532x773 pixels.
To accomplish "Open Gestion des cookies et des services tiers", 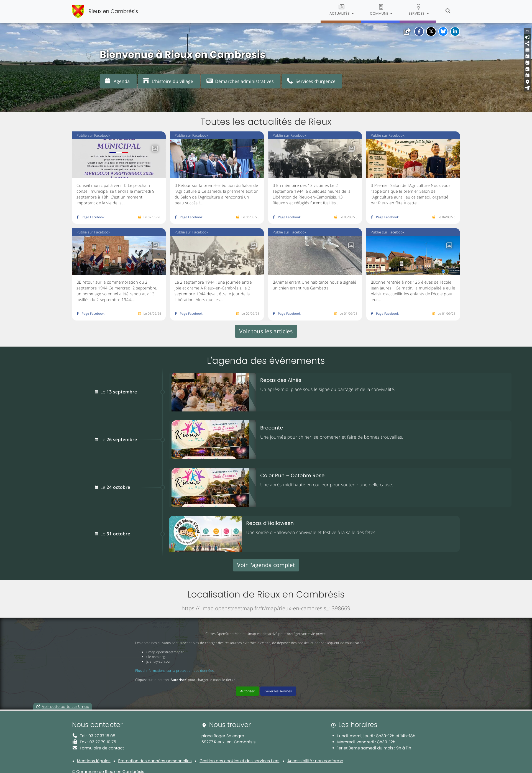I will (x=239, y=761).
